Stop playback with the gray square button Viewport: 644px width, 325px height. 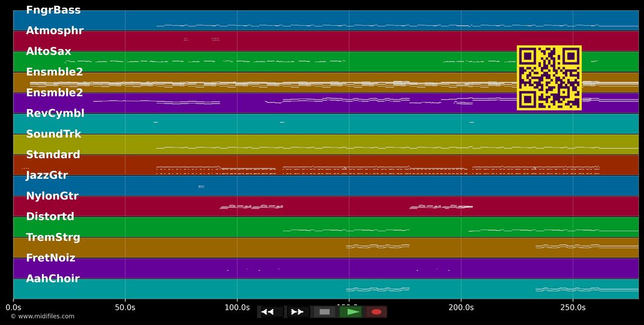[324, 312]
